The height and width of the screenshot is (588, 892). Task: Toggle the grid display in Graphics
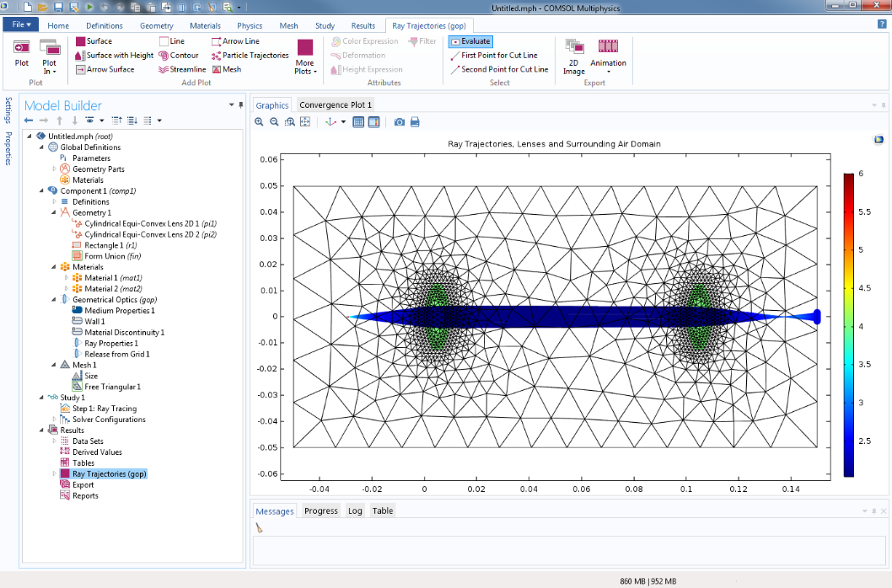(358, 121)
